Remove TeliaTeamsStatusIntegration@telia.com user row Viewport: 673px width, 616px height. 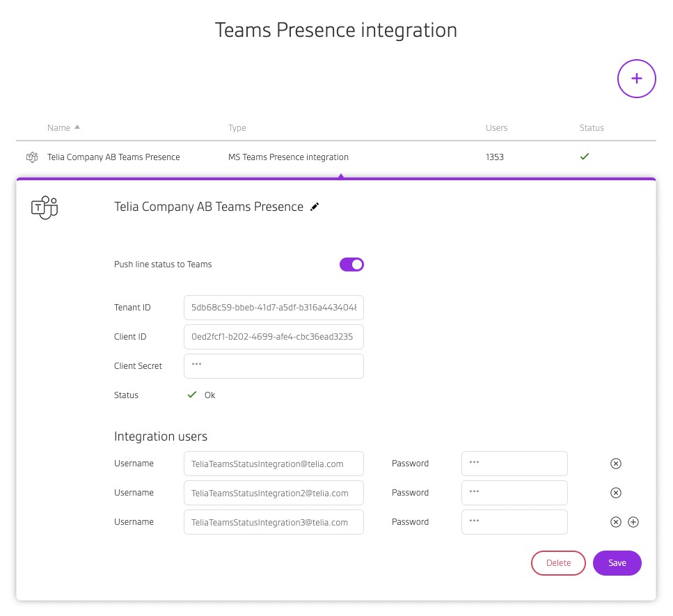coord(615,464)
